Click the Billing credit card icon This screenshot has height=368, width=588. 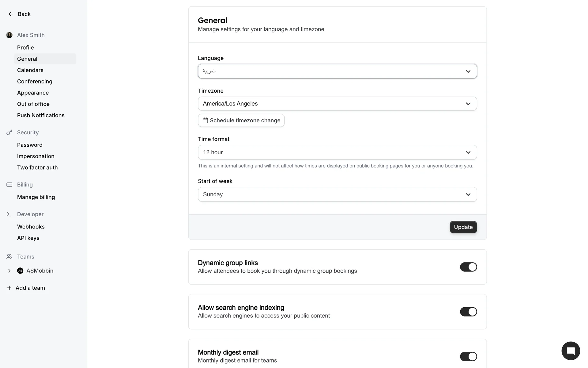point(9,185)
